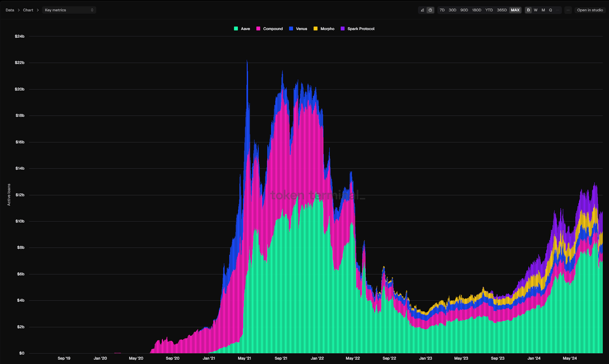Click the Data breadcrumb link
The image size is (609, 364).
tap(10, 10)
